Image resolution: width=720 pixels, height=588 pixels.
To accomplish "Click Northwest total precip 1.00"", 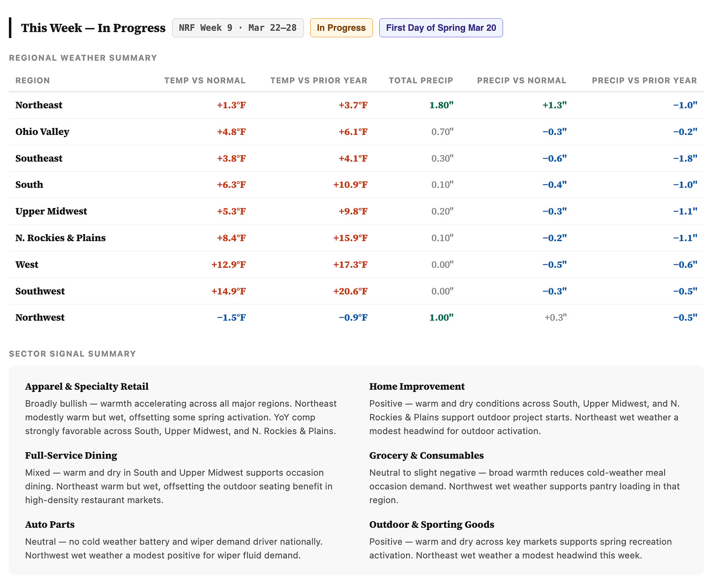I will (x=442, y=318).
